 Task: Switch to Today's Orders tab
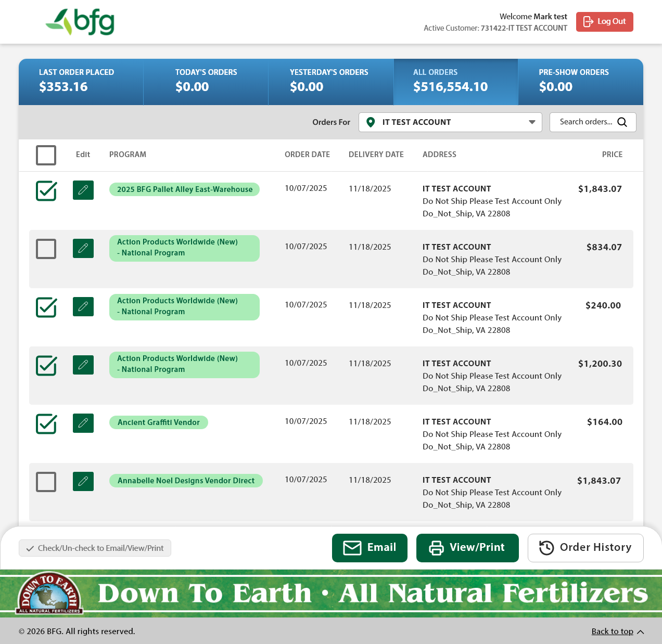point(206,82)
